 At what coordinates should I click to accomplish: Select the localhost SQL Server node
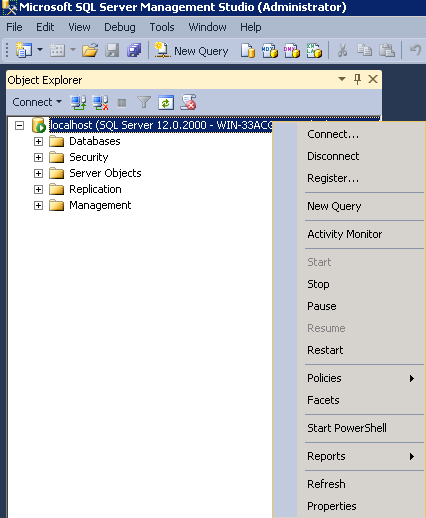point(161,125)
